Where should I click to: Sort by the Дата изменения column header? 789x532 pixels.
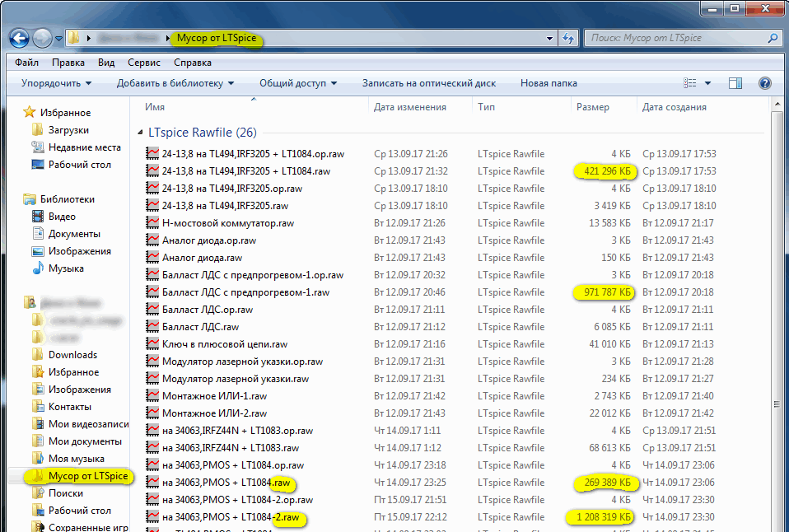point(409,107)
